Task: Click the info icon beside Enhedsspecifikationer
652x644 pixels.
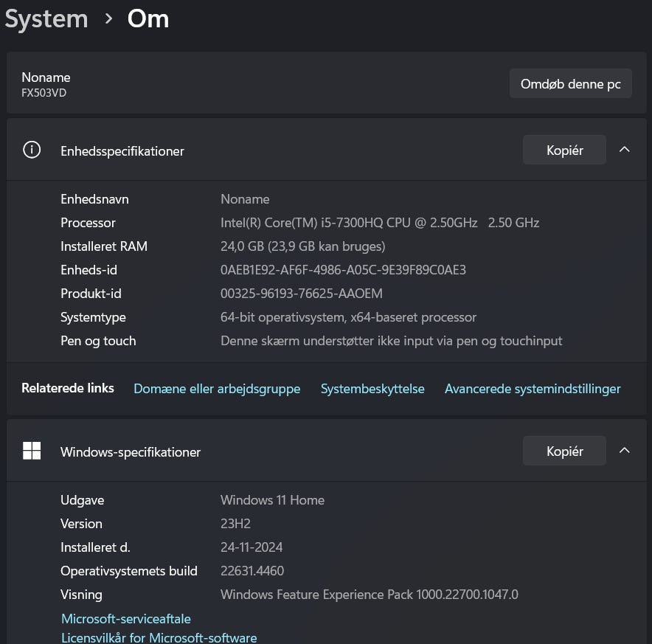Action: [32, 150]
